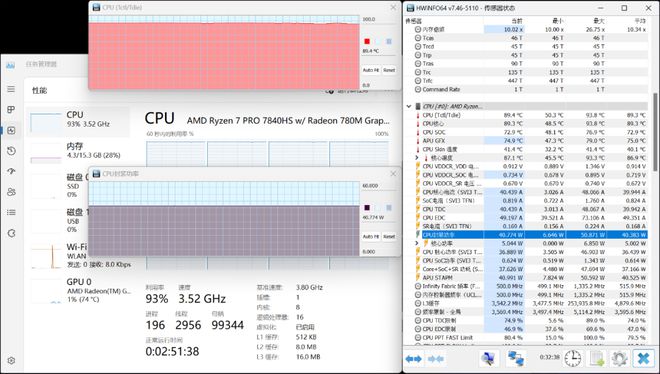
Task: Click the HWiNFO network remote icon
Action: 515,358
